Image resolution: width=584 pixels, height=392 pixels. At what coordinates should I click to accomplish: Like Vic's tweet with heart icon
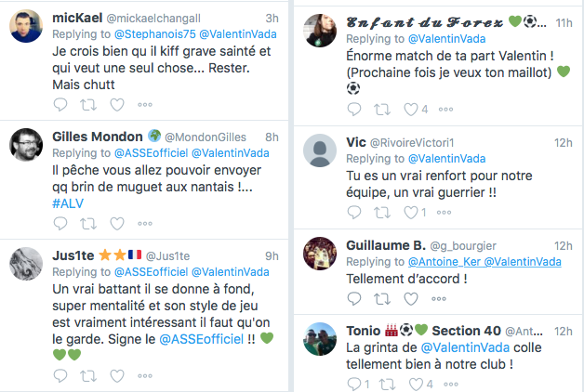(x=412, y=213)
